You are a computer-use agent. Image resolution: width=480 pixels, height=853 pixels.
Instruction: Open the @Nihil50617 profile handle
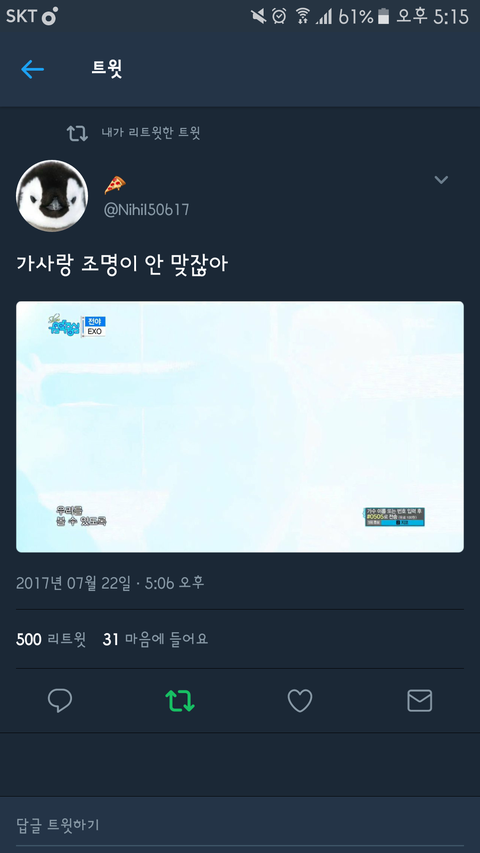[146, 210]
